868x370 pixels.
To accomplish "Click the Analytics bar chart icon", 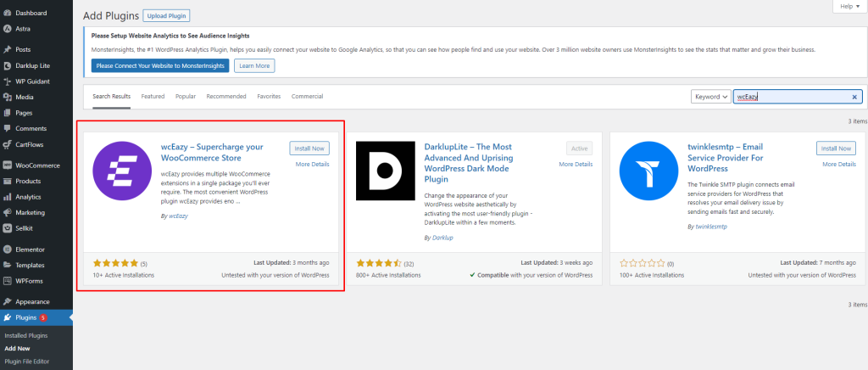I will tap(7, 197).
